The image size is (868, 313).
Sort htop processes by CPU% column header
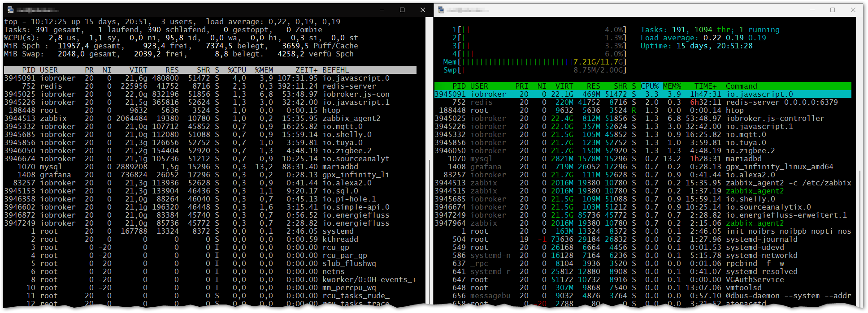tap(649, 86)
